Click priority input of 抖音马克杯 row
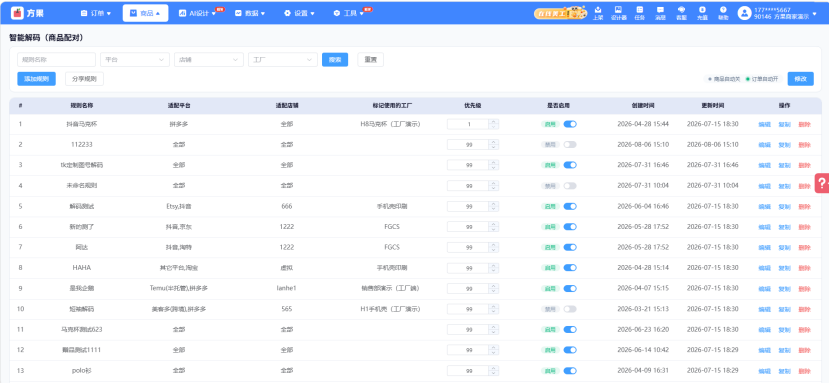Image resolution: width=829 pixels, height=383 pixels. point(468,124)
